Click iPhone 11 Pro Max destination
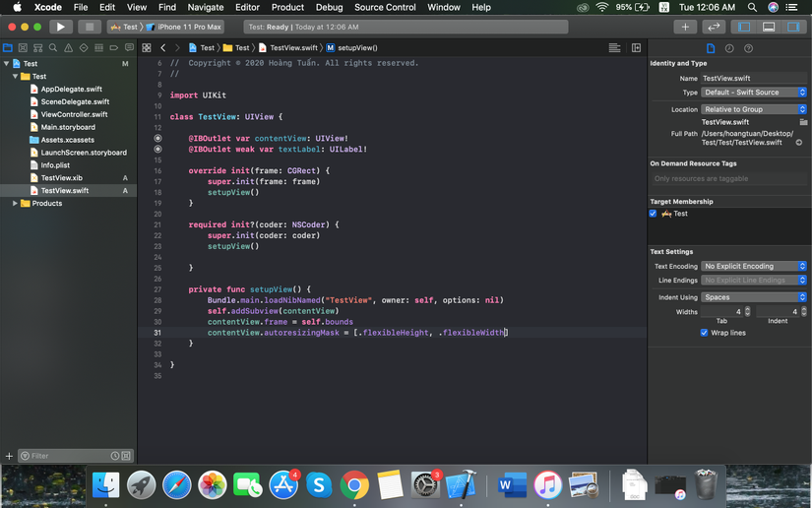This screenshot has width=812, height=508. [189, 27]
